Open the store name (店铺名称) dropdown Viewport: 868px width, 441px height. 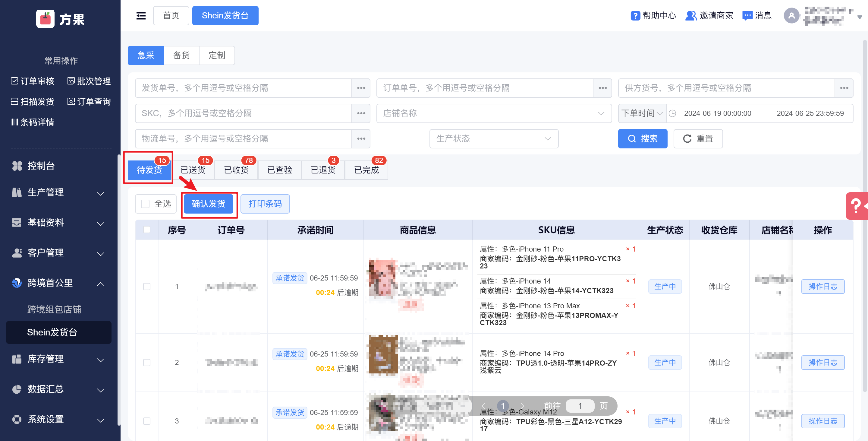494,113
